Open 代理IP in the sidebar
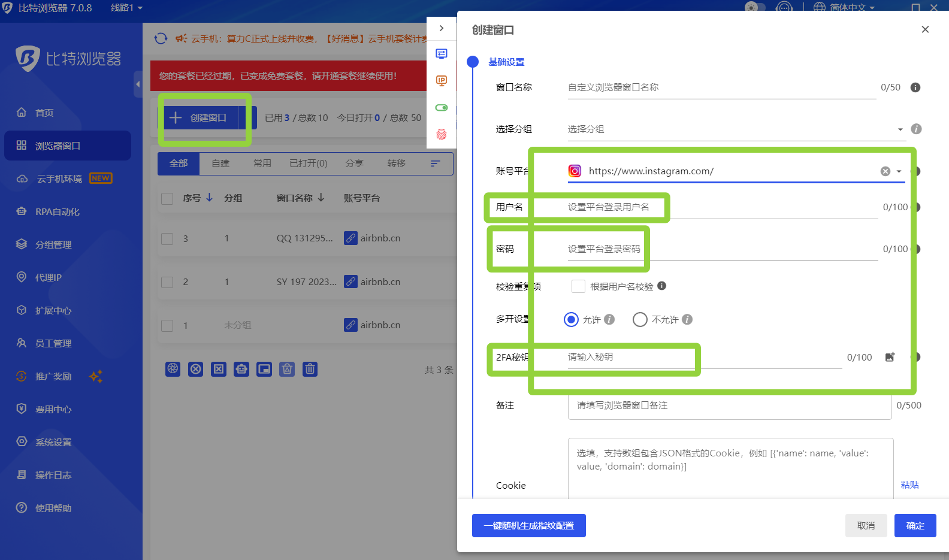The image size is (949, 560). pos(48,277)
